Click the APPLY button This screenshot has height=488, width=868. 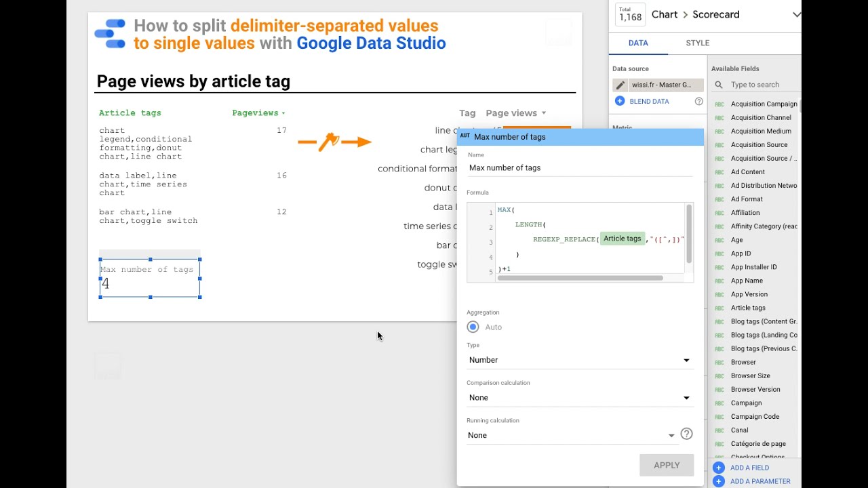coord(667,465)
